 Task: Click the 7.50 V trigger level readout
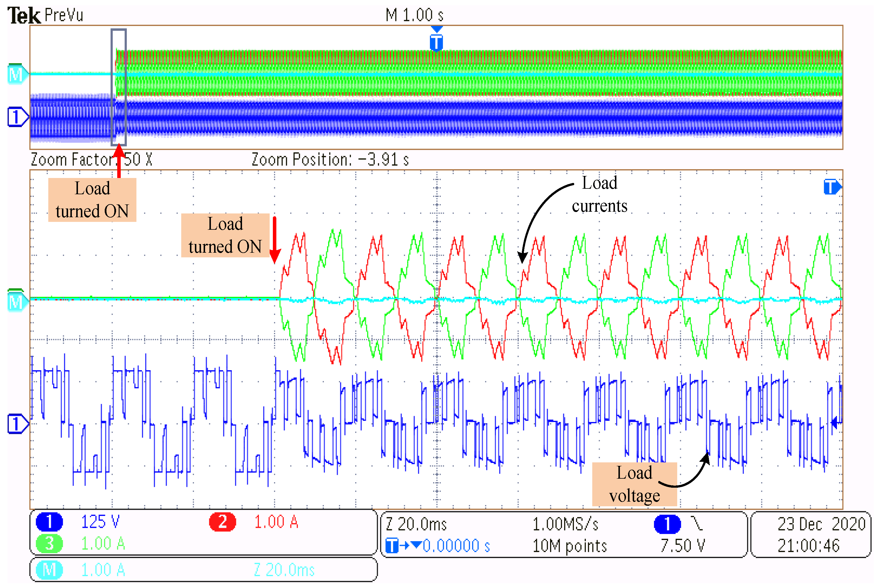click(x=682, y=546)
